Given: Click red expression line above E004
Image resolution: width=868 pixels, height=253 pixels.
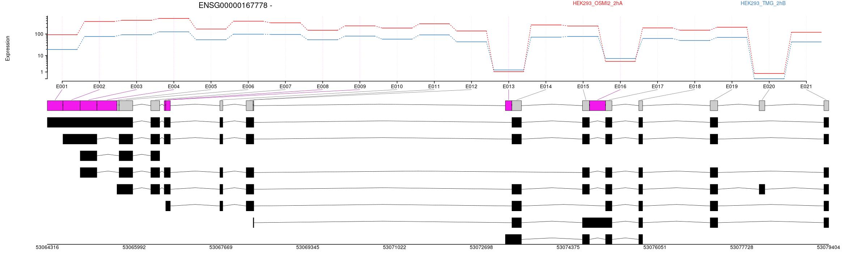Looking at the screenshot, I should [x=174, y=18].
